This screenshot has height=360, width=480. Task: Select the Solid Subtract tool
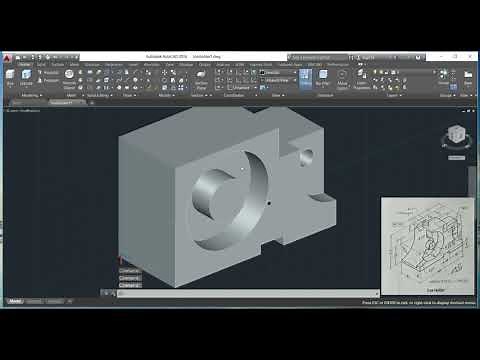coord(81,80)
